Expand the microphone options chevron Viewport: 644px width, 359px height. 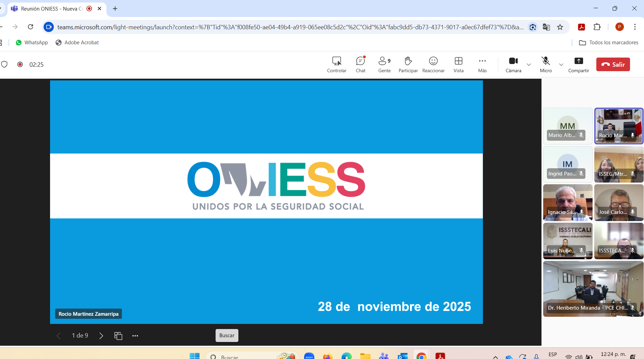click(561, 64)
